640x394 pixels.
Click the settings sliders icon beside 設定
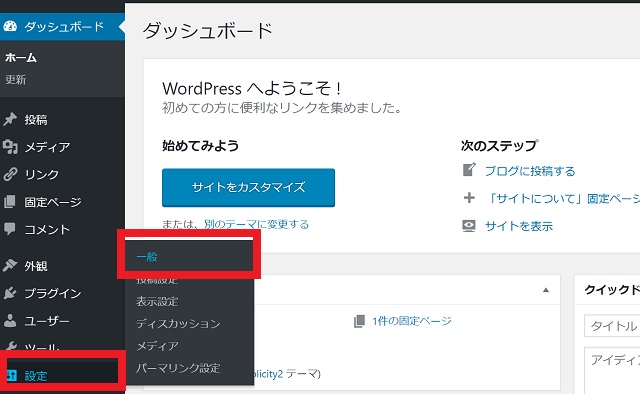click(x=12, y=375)
